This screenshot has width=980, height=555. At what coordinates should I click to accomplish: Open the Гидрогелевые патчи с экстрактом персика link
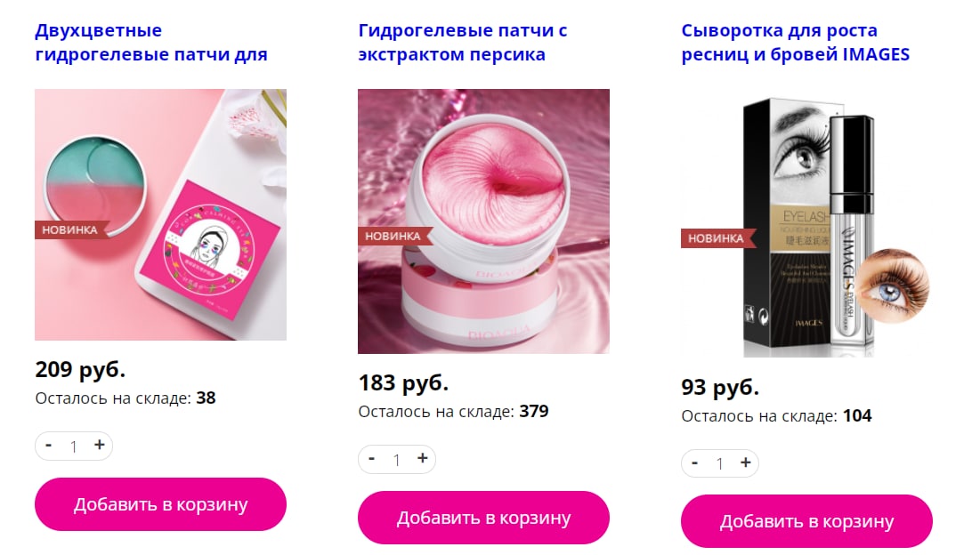click(463, 43)
